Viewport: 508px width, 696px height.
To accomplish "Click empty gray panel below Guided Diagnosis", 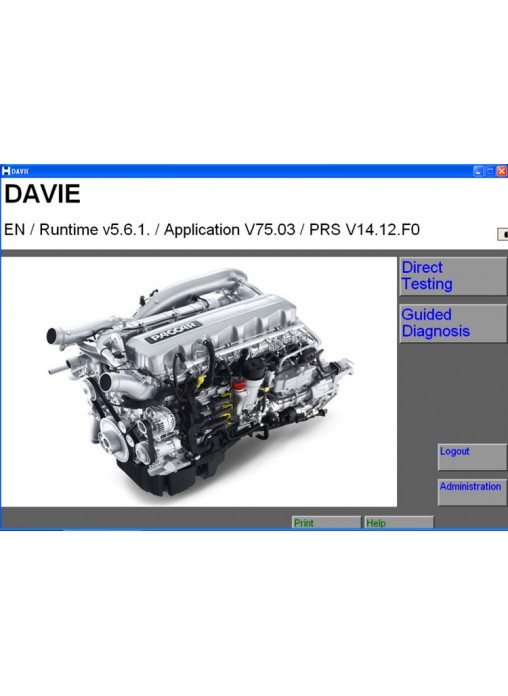I will (453, 393).
